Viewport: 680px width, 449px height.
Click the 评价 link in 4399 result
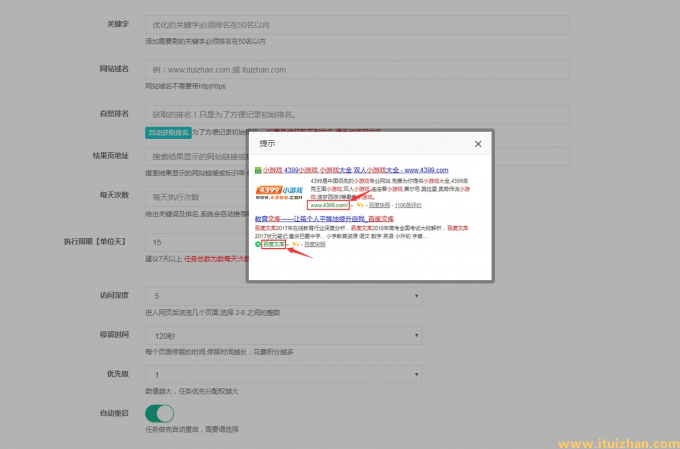(x=408, y=205)
